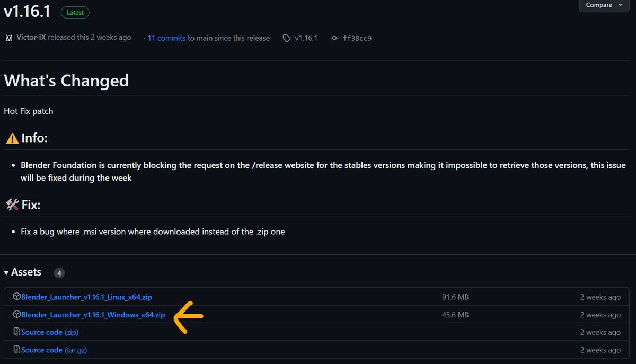Click the Victor-IX avatar icon

click(8, 38)
